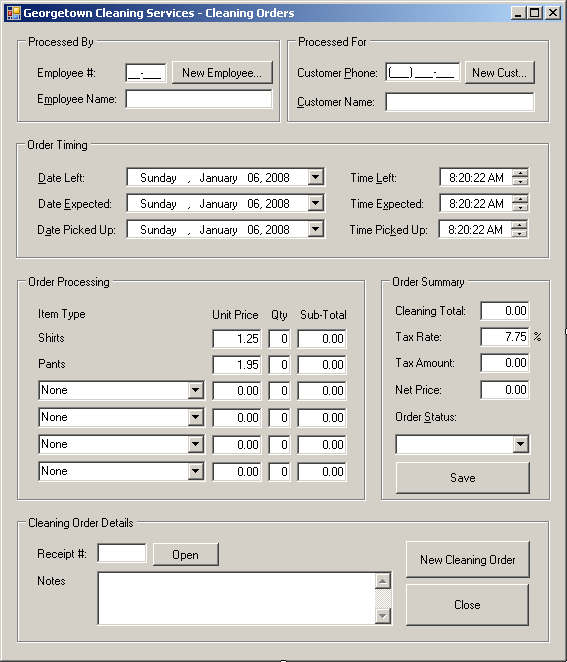Image resolution: width=567 pixels, height=662 pixels.
Task: Decrease Time Expected with the down spinner arrow
Action: [x=520, y=208]
